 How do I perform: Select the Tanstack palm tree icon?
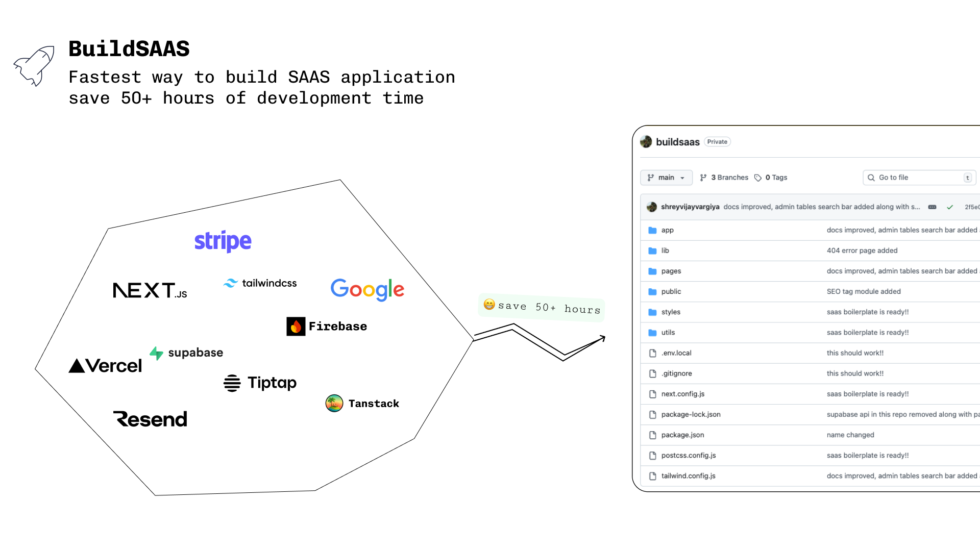334,403
